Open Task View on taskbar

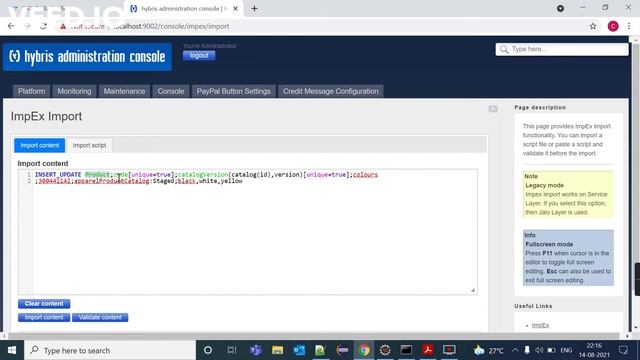[x=232, y=350]
